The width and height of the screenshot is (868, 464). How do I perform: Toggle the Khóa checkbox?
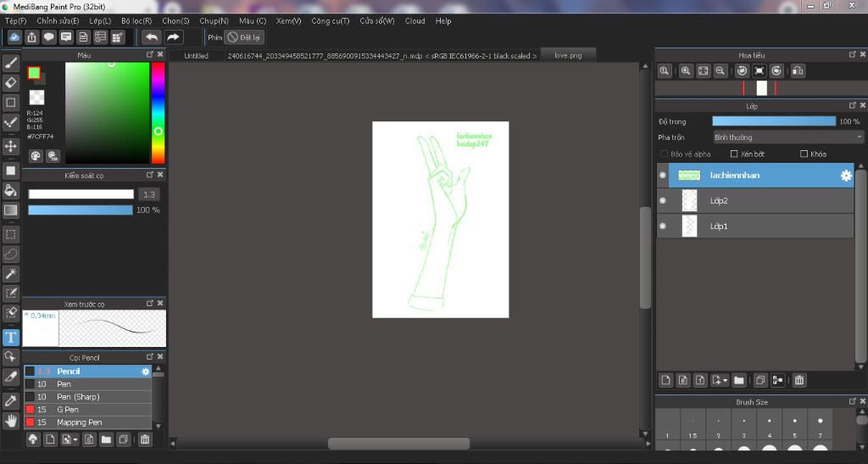pos(804,154)
